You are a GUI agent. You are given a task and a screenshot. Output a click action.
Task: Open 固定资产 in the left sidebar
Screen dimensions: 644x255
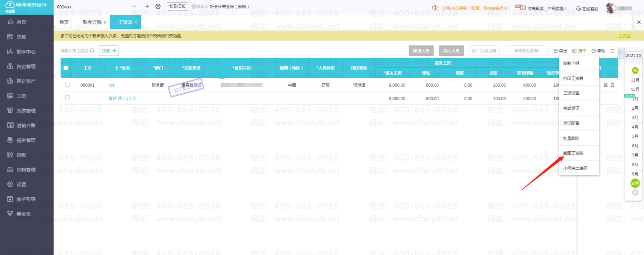coord(26,81)
